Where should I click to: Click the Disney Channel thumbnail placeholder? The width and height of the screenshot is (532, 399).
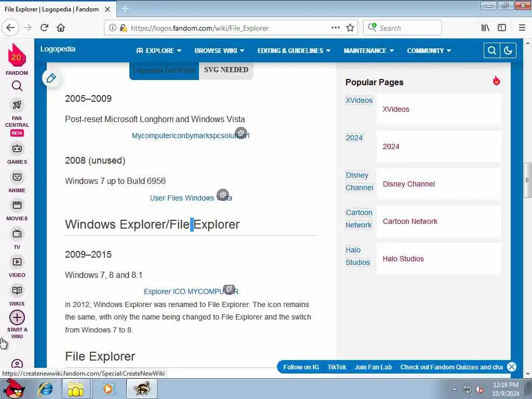(360, 181)
